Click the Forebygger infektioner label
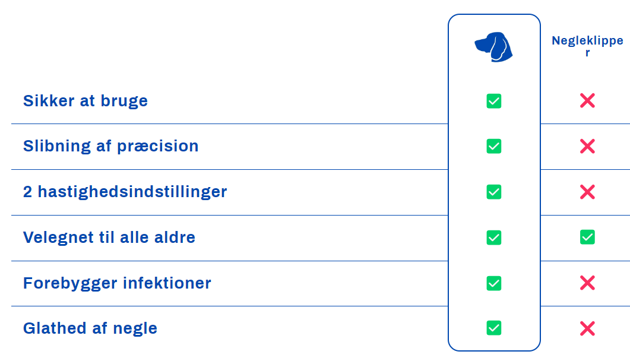630x364 pixels. tap(117, 284)
